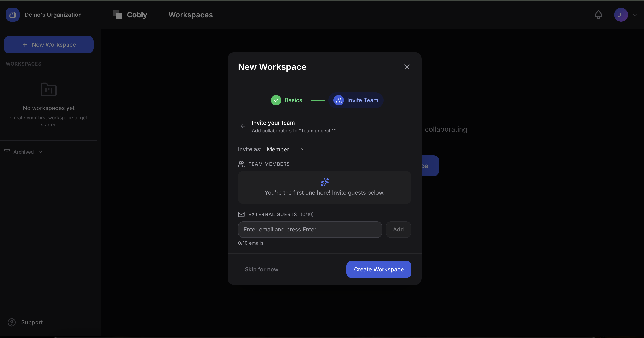Go back to the Basics step
The image size is (644, 338).
[286, 100]
